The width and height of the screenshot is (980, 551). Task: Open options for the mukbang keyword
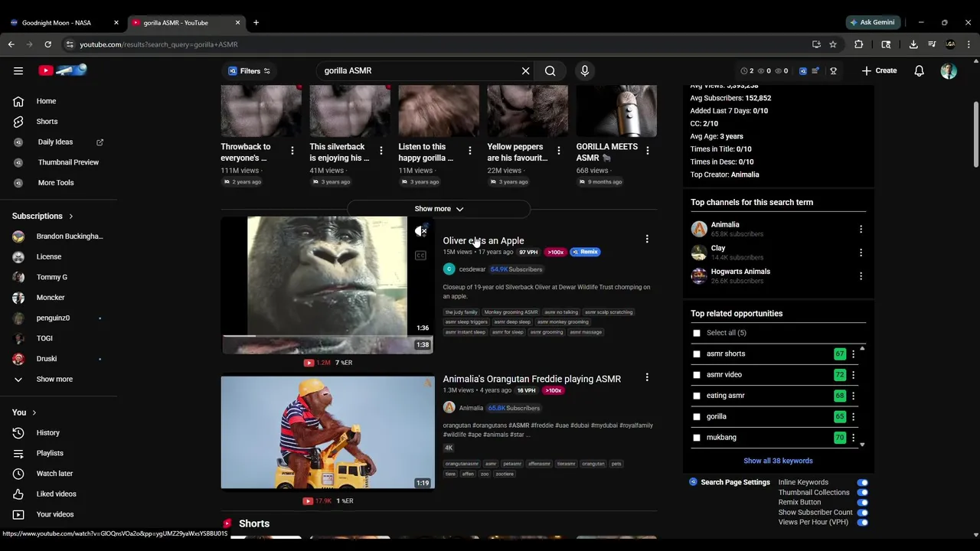point(853,438)
